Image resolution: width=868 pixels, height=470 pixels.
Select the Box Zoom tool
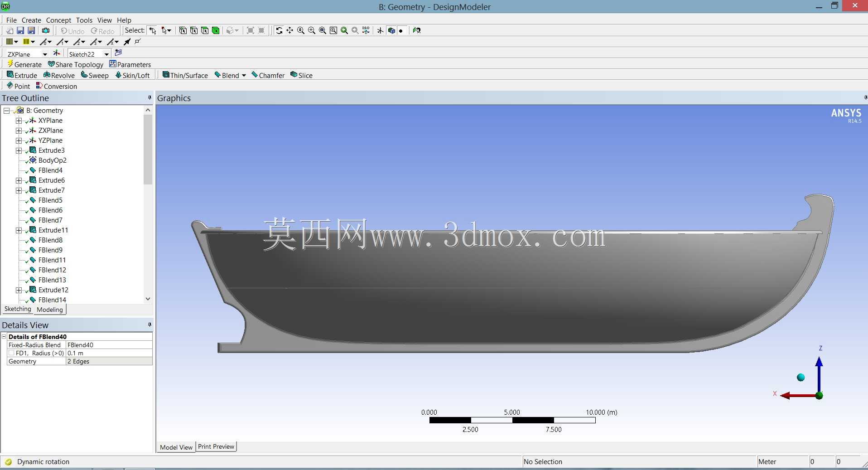pyautogui.click(x=312, y=30)
